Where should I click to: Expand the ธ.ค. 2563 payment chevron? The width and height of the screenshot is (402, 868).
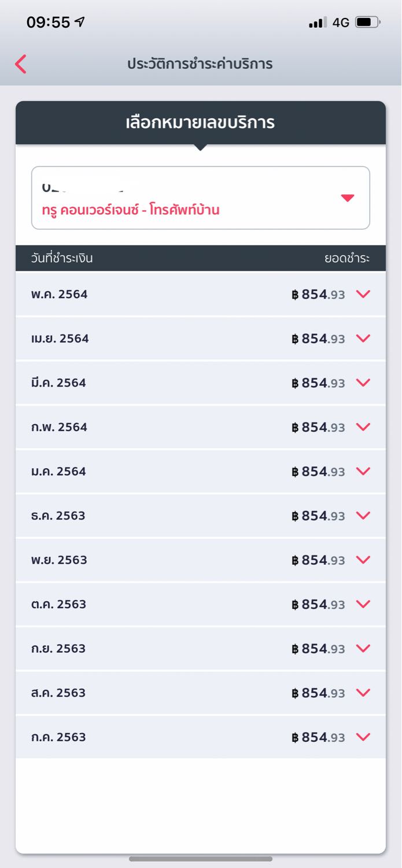[363, 516]
